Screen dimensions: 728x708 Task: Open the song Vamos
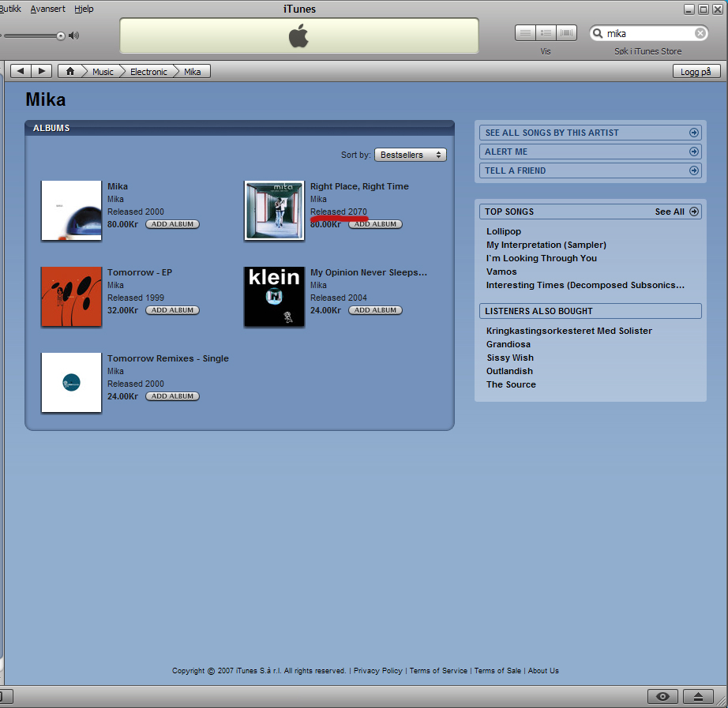point(501,272)
